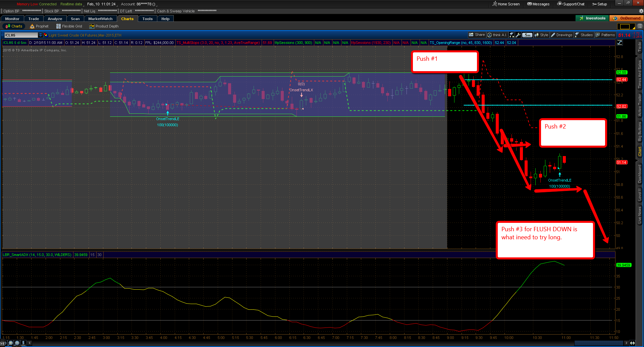The image size is (644, 347).
Task: Activate OnDemand mode
Action: [x=627, y=18]
